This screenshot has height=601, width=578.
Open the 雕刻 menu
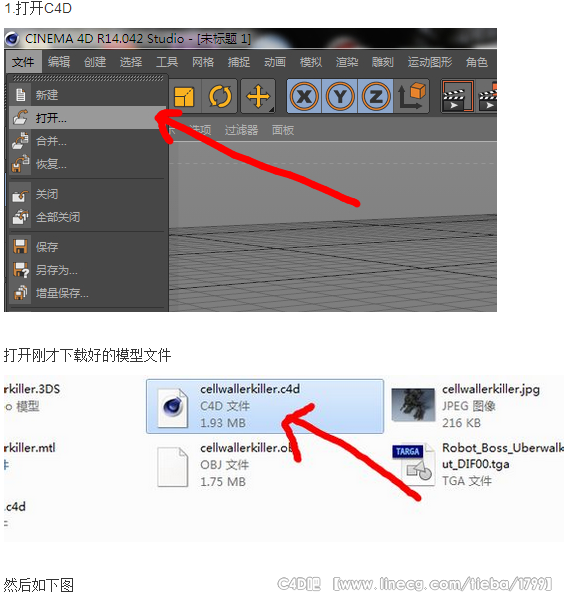point(383,62)
